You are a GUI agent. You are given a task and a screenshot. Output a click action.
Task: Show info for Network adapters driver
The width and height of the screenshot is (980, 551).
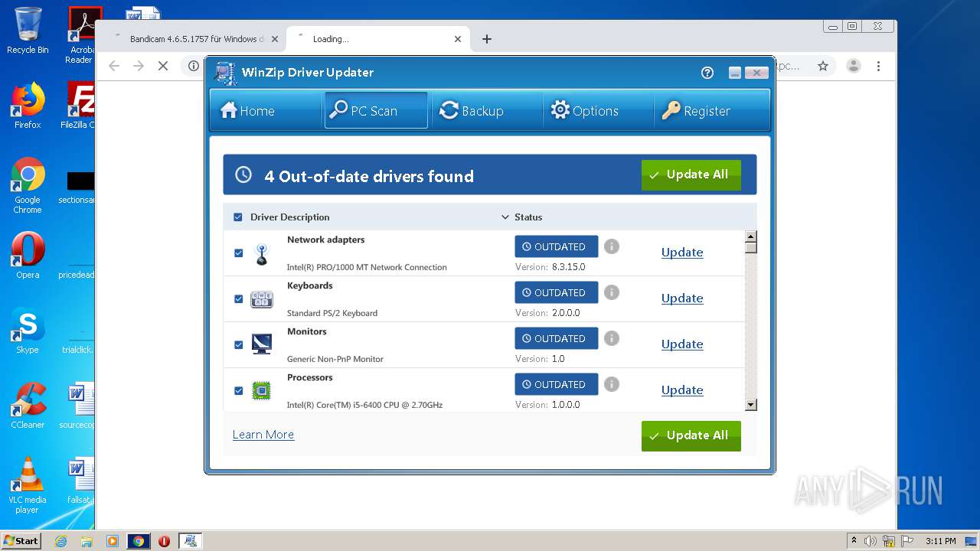[x=611, y=246]
